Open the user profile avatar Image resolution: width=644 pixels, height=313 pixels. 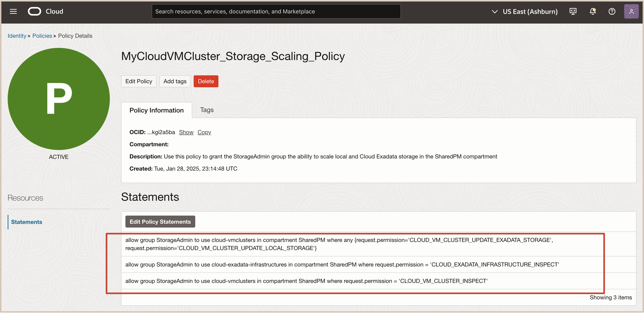click(x=631, y=11)
